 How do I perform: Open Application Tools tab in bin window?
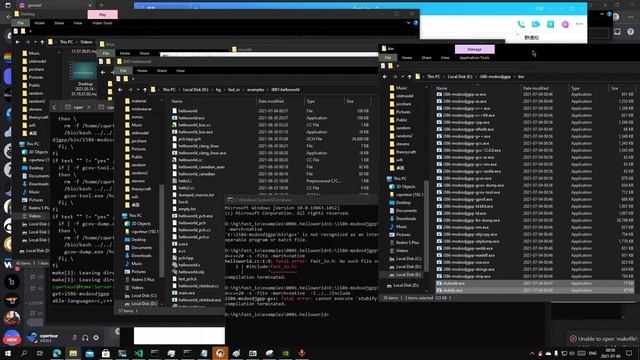click(x=474, y=58)
